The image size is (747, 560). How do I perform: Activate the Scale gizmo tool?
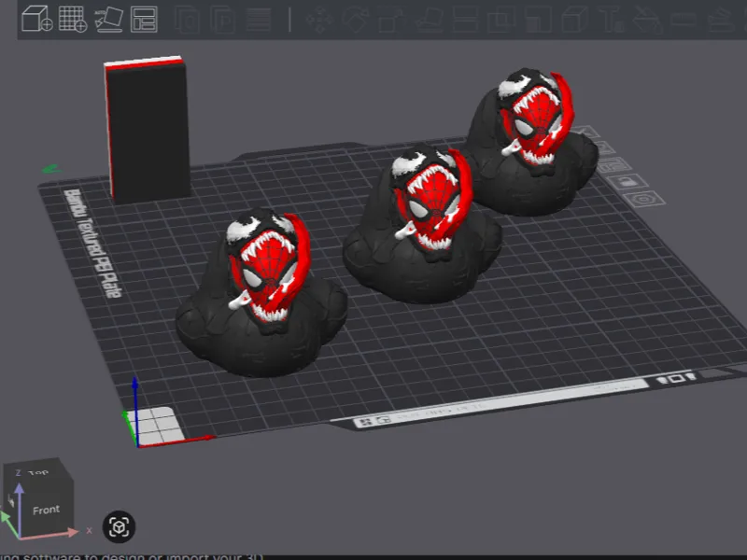tap(391, 20)
